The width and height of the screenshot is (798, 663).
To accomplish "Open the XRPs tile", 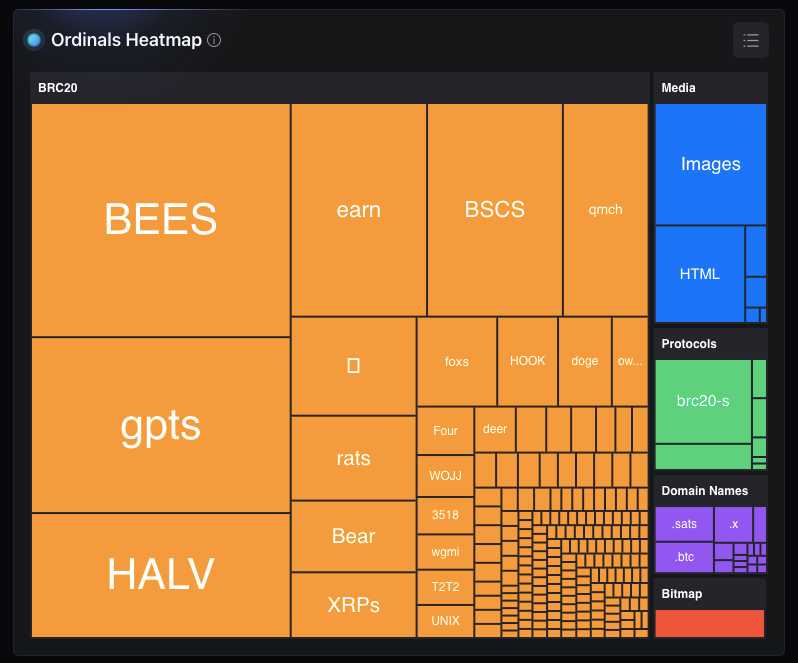I will (x=354, y=605).
